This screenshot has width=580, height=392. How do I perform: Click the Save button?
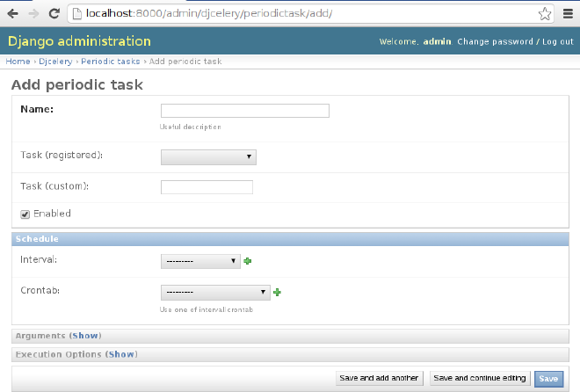click(548, 378)
